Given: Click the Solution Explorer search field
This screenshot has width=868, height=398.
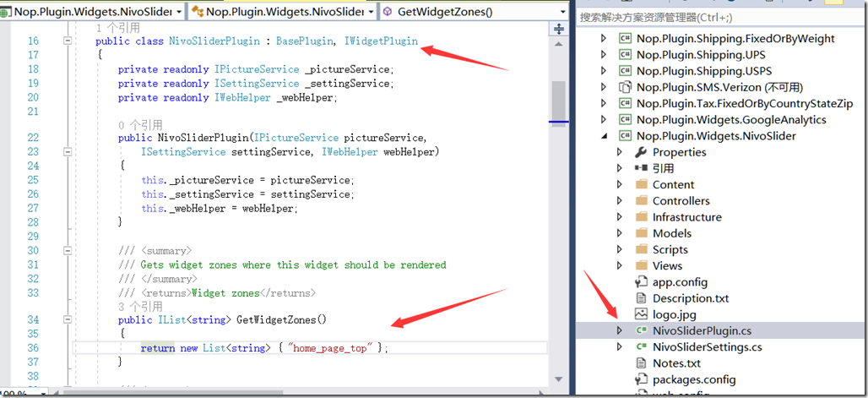Looking at the screenshot, I should [x=719, y=17].
